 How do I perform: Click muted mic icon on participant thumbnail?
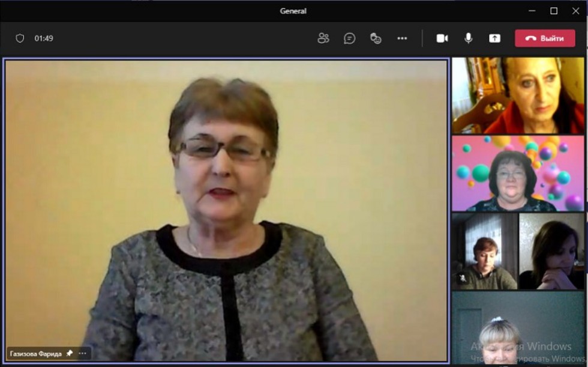pyautogui.click(x=463, y=279)
